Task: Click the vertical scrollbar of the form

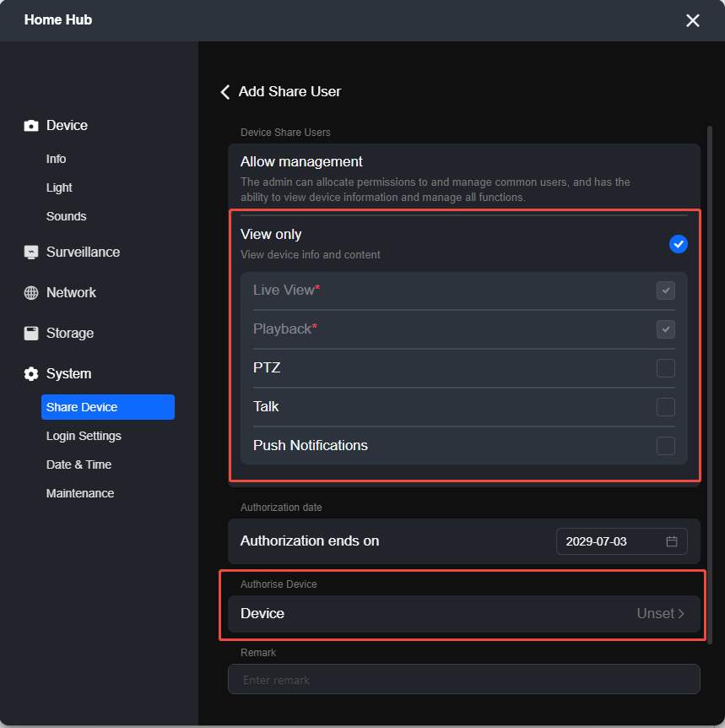Action: (x=709, y=383)
